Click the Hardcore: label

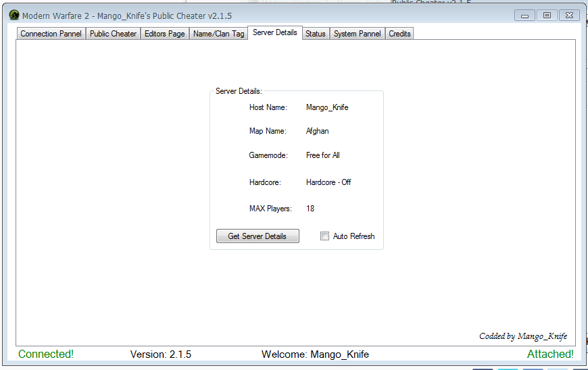coord(265,182)
